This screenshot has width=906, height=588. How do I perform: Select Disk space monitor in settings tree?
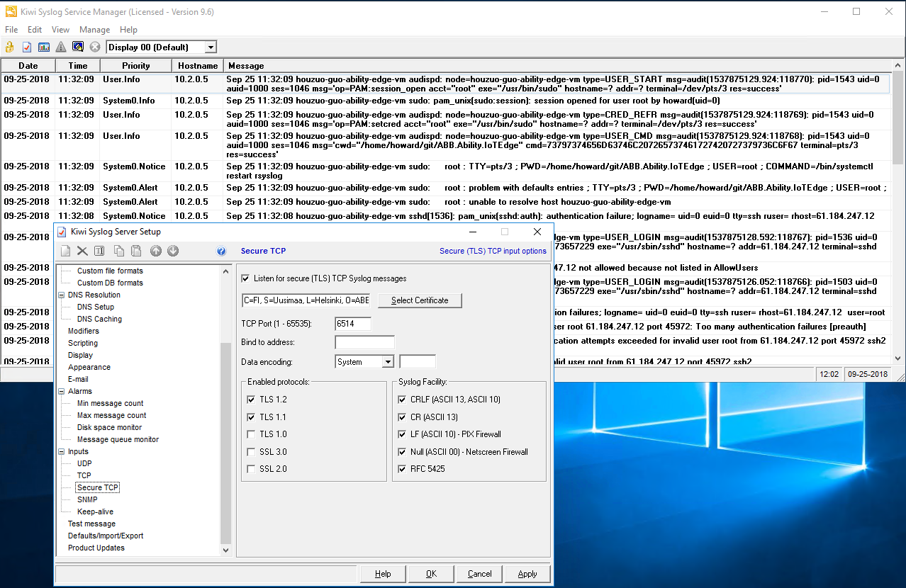(x=109, y=427)
